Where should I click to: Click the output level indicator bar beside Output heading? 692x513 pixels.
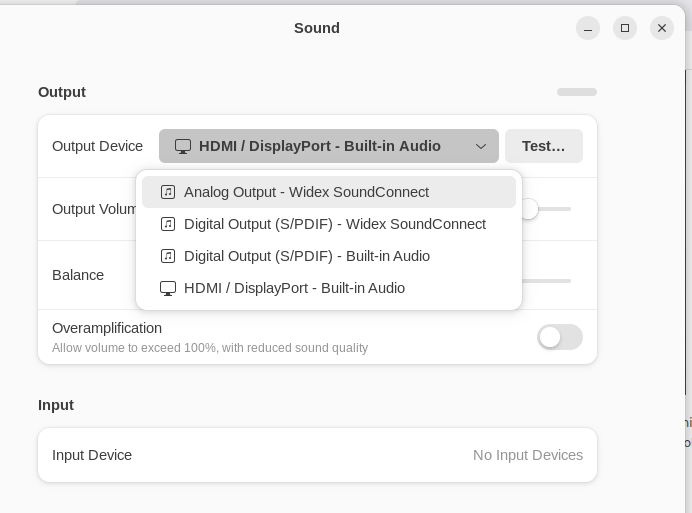(x=577, y=92)
